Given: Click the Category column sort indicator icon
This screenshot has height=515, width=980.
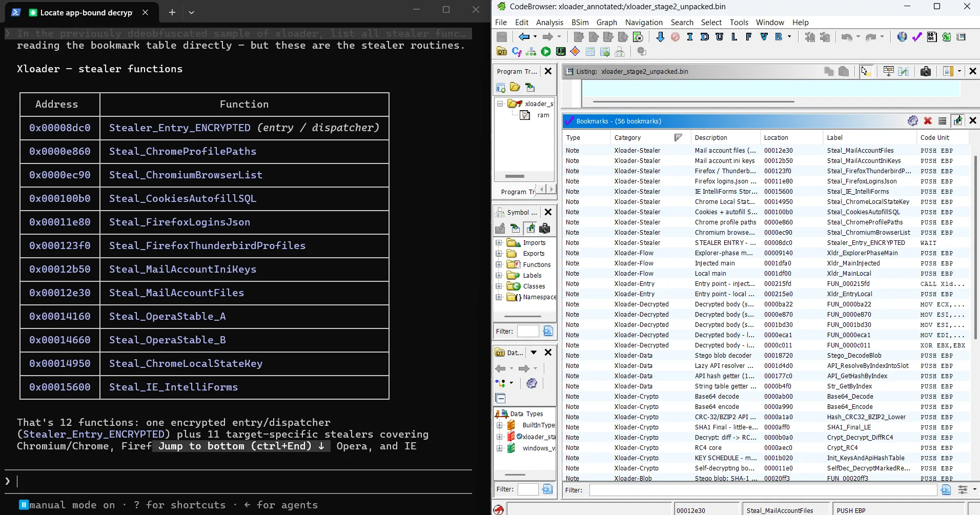Looking at the screenshot, I should 679,137.
